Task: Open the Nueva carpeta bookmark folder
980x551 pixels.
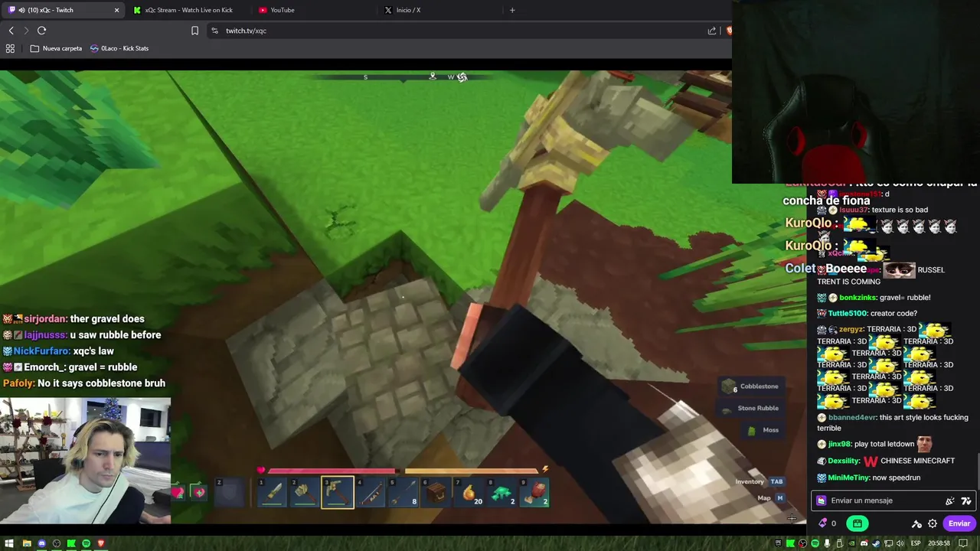Action: pyautogui.click(x=56, y=48)
